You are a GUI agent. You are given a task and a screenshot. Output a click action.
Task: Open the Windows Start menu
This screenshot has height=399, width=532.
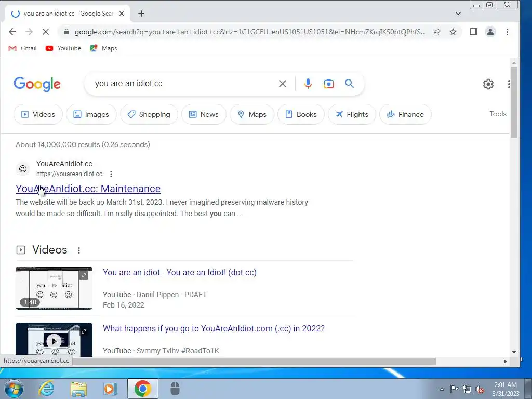click(x=13, y=389)
